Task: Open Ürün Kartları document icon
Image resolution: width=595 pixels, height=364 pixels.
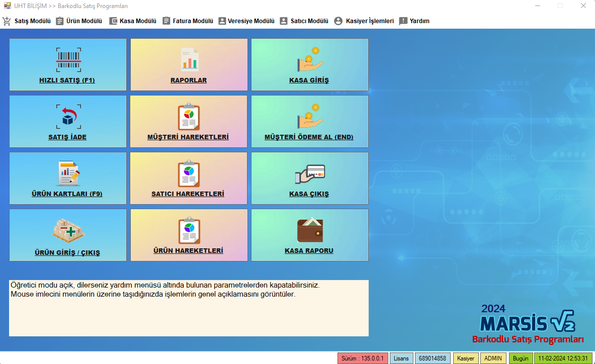Action: pos(68,174)
